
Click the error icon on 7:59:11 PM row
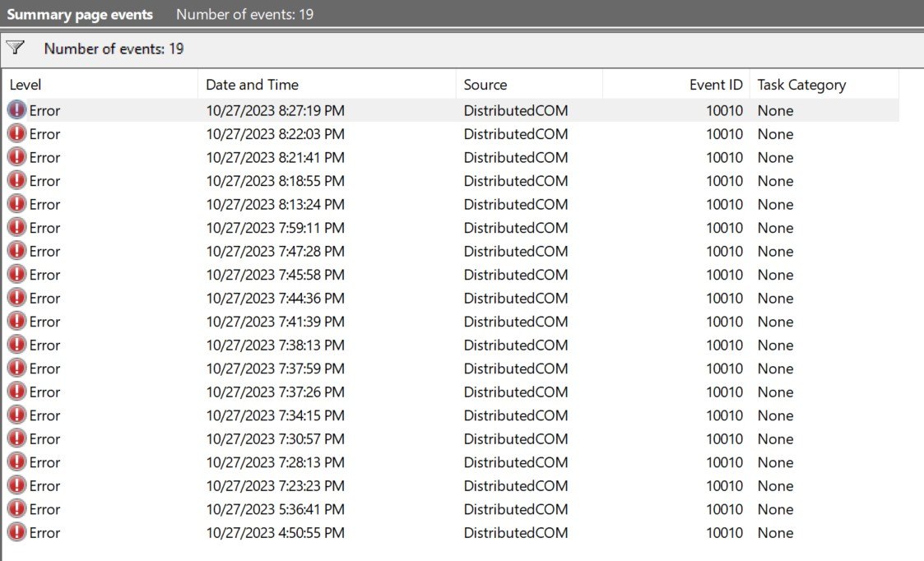[16, 228]
